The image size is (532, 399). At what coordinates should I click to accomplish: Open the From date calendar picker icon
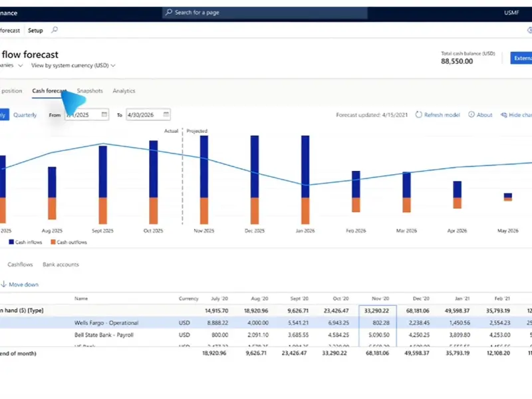(x=104, y=114)
